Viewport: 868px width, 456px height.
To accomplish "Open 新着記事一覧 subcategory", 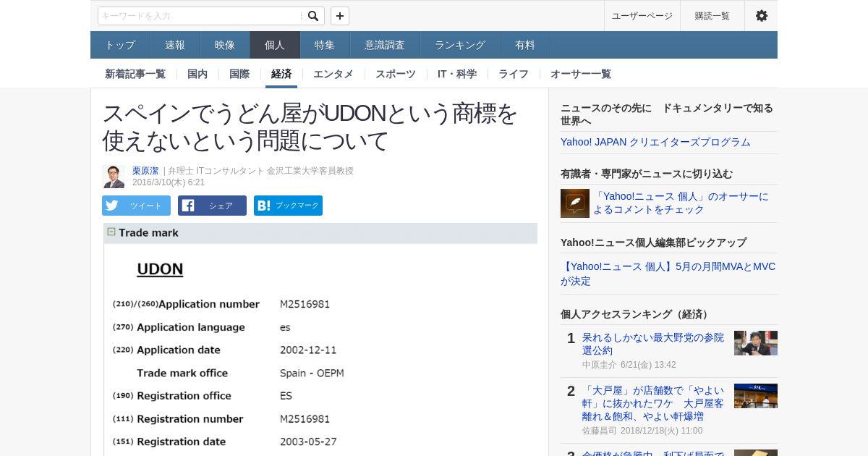I will click(135, 74).
